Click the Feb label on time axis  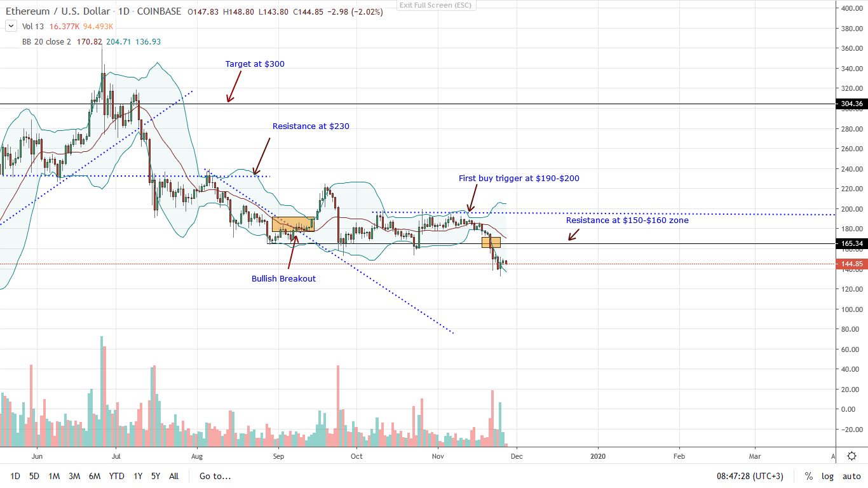coord(679,456)
